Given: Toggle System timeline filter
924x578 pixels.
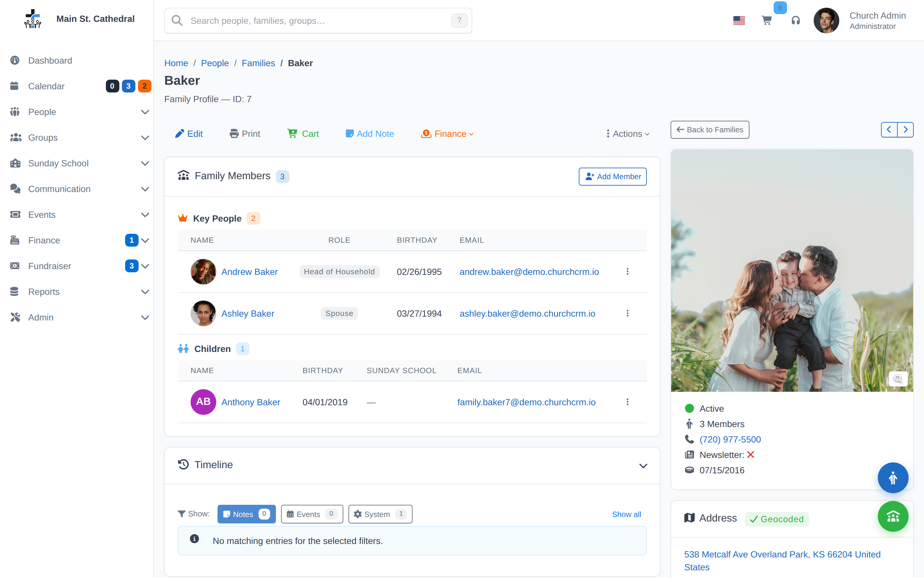Looking at the screenshot, I should [x=380, y=514].
